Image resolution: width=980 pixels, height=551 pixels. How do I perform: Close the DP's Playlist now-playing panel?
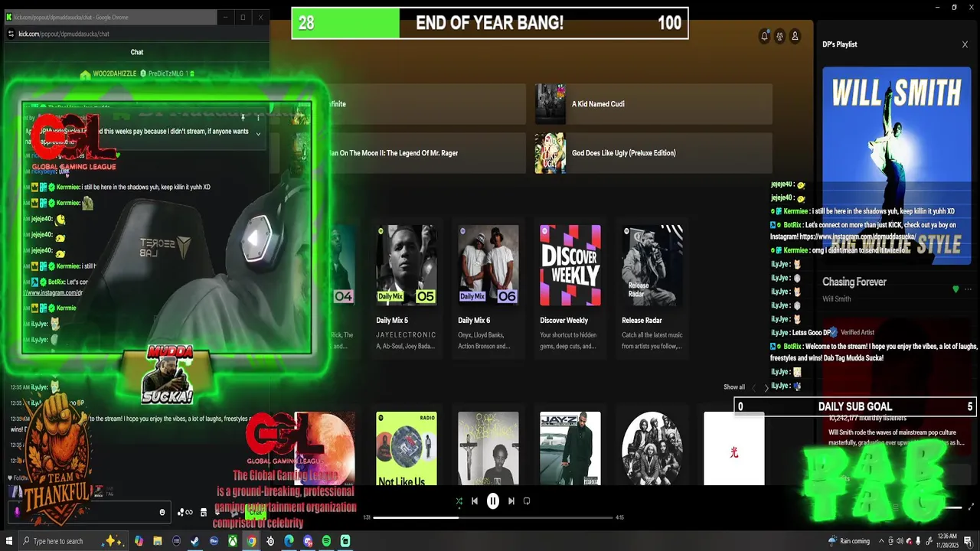965,44
